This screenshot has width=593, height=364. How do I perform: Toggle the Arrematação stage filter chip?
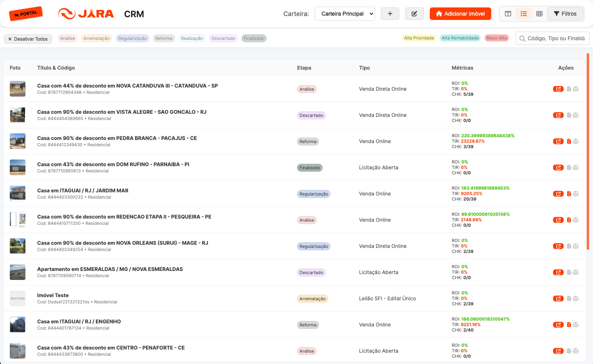tap(97, 38)
